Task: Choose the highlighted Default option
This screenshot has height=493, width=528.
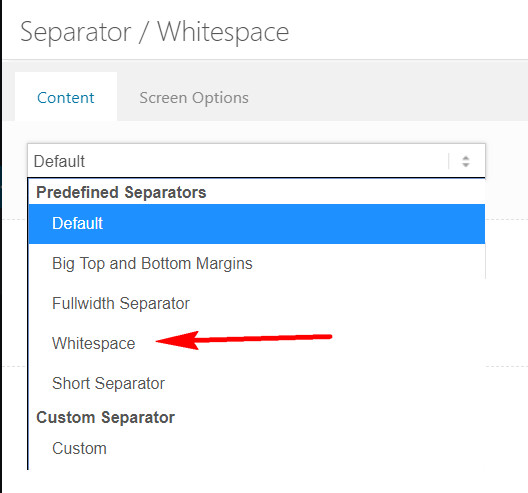Action: click(257, 224)
